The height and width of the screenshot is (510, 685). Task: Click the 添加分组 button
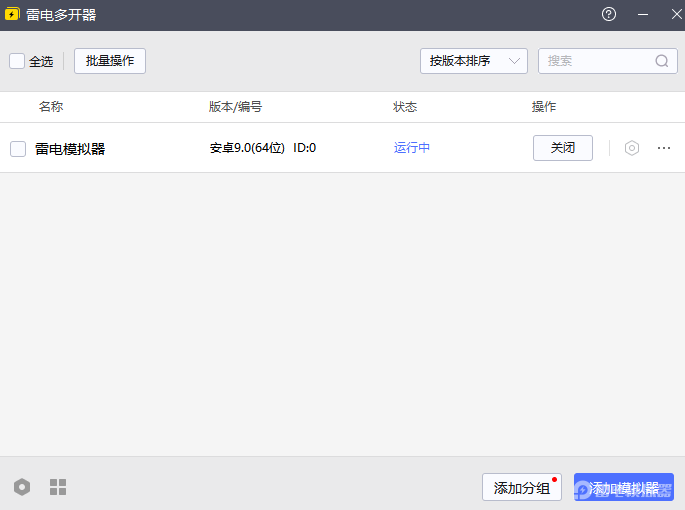(x=521, y=487)
